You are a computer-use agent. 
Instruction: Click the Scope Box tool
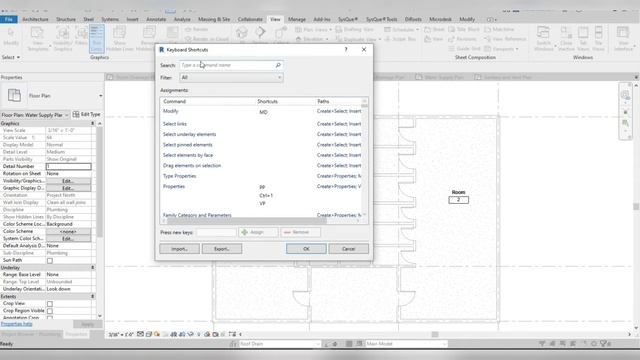click(x=400, y=39)
